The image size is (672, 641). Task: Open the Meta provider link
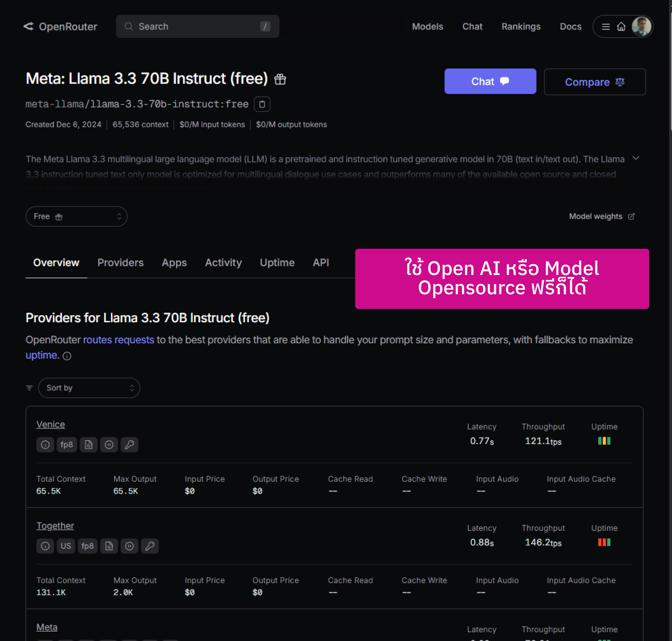(x=47, y=627)
